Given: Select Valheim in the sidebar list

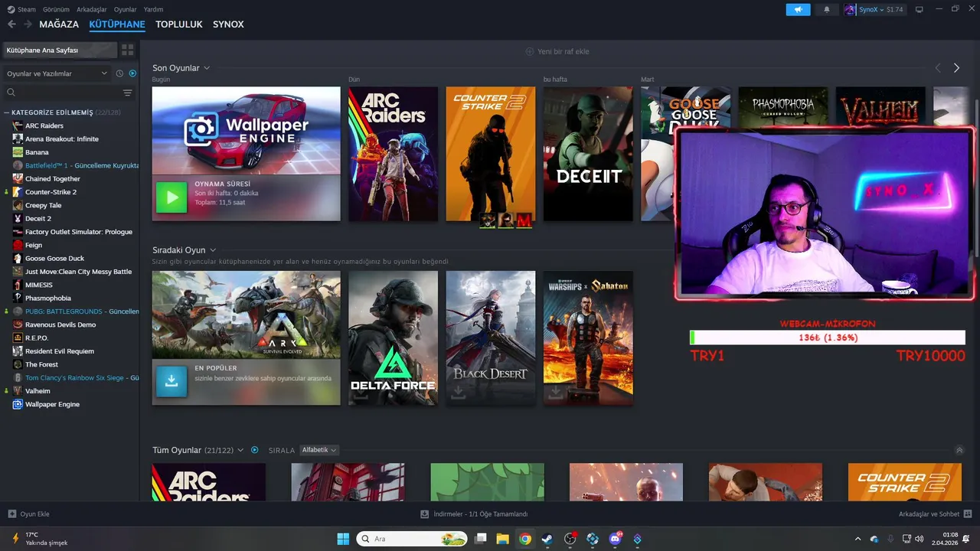Looking at the screenshot, I should click(38, 391).
